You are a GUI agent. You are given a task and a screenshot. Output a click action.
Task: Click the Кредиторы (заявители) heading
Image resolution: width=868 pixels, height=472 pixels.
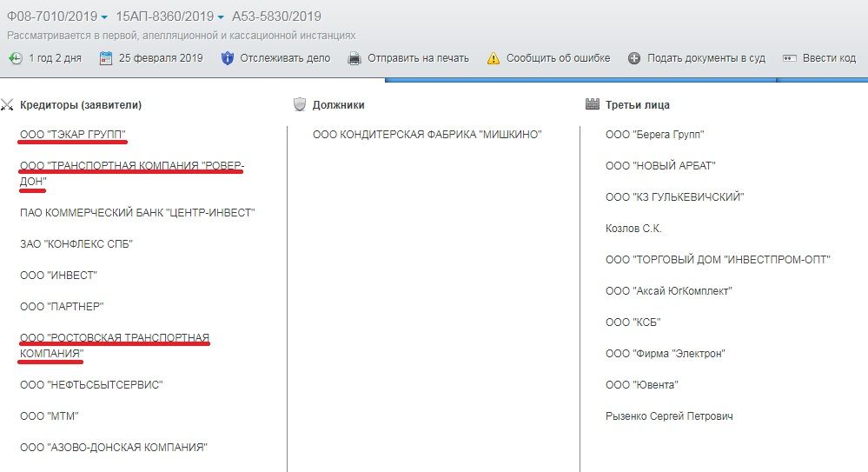pos(81,104)
